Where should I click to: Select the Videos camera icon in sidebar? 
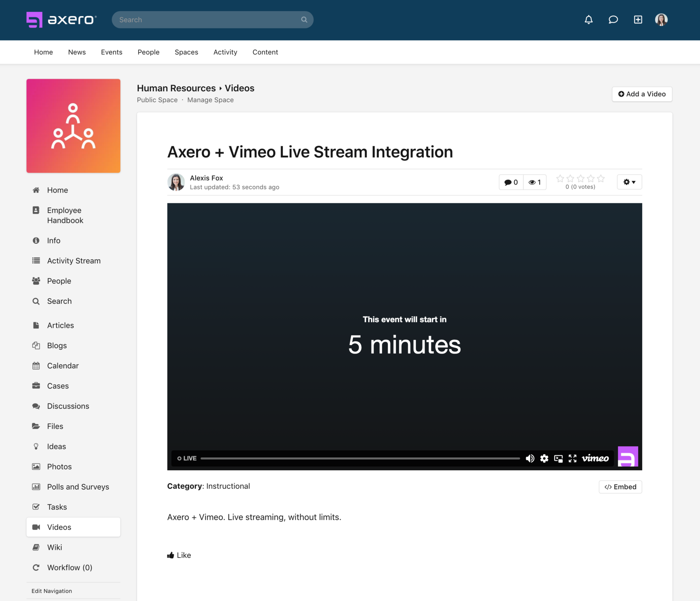[36, 527]
